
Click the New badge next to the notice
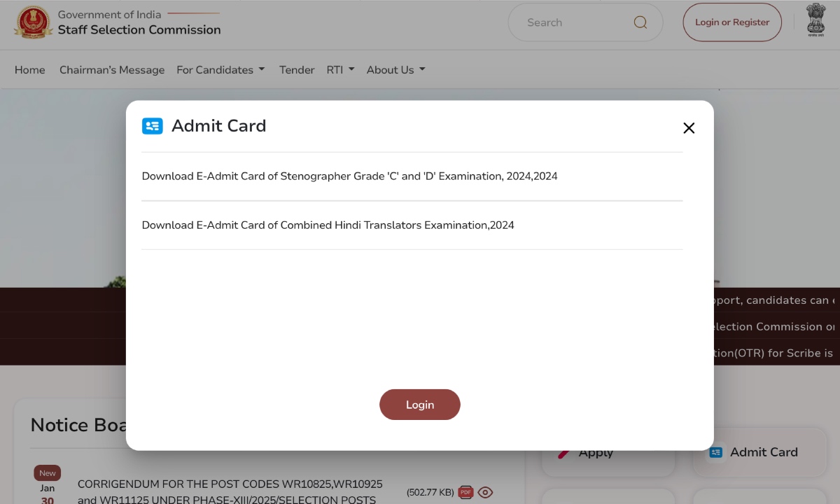tap(47, 472)
